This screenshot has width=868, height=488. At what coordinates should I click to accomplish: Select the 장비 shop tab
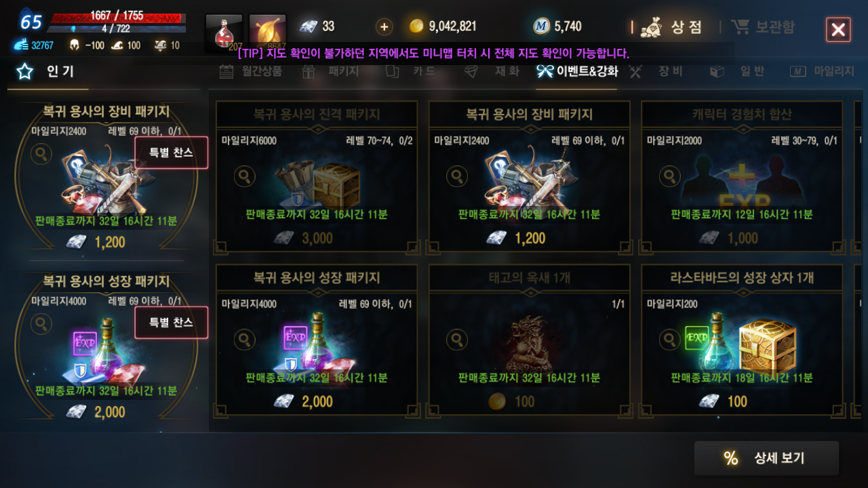pyautogui.click(x=656, y=71)
